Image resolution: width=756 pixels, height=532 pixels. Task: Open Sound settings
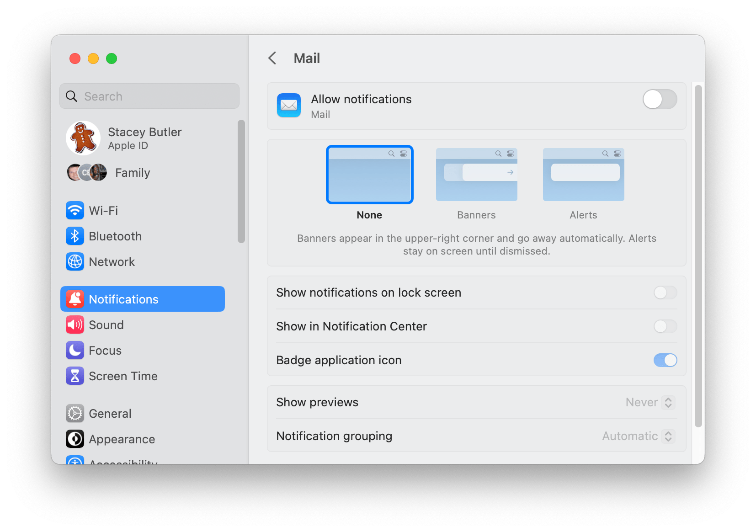143,325
